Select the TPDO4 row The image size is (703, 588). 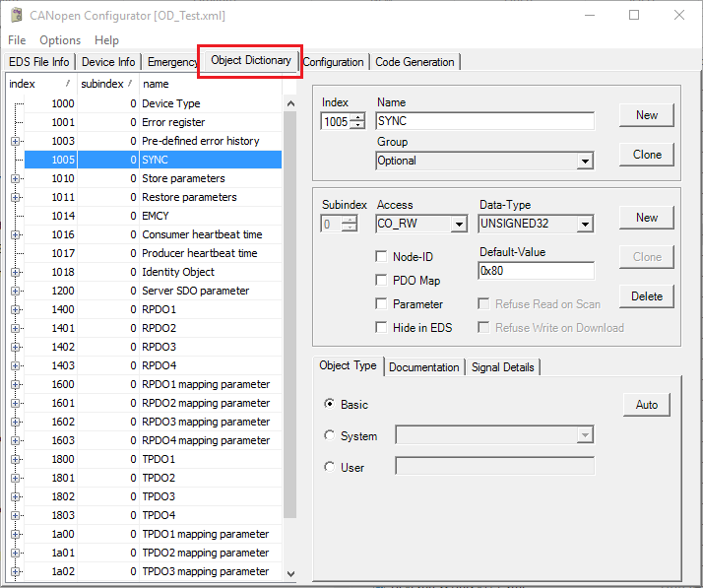(153, 515)
